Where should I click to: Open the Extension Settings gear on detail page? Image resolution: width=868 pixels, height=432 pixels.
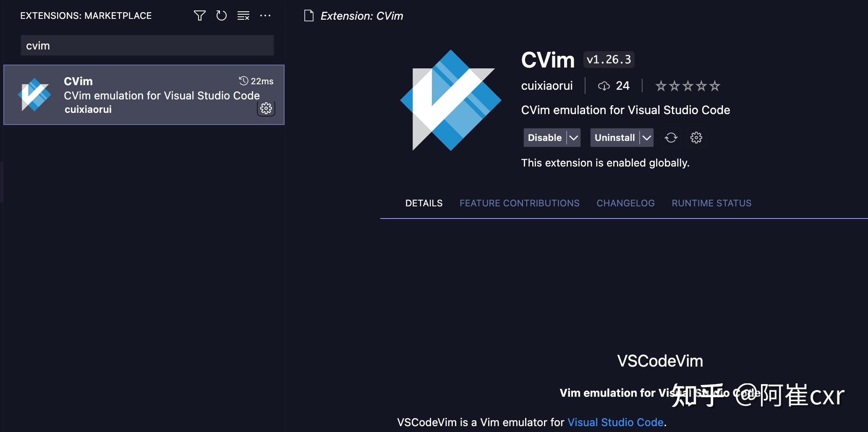click(x=696, y=138)
